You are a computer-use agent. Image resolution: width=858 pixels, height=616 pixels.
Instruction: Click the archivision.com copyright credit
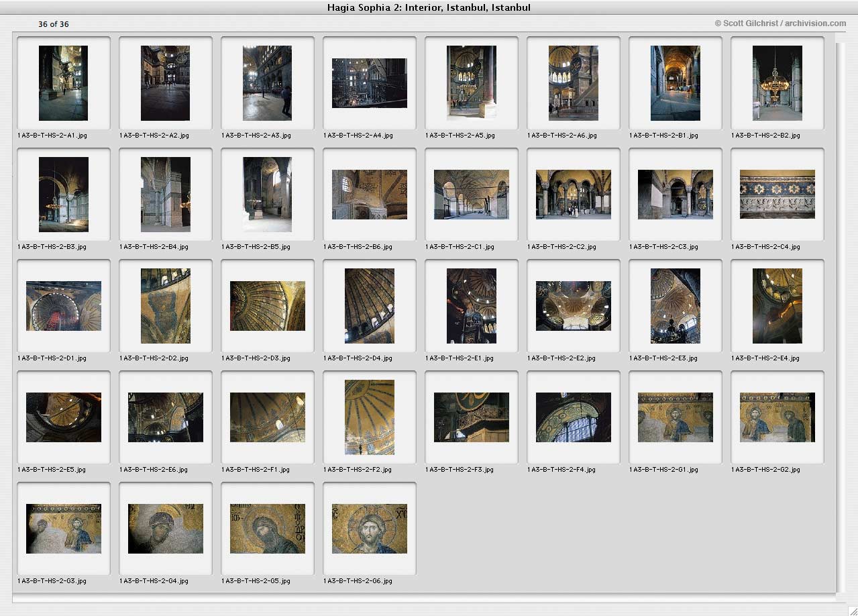coord(780,23)
